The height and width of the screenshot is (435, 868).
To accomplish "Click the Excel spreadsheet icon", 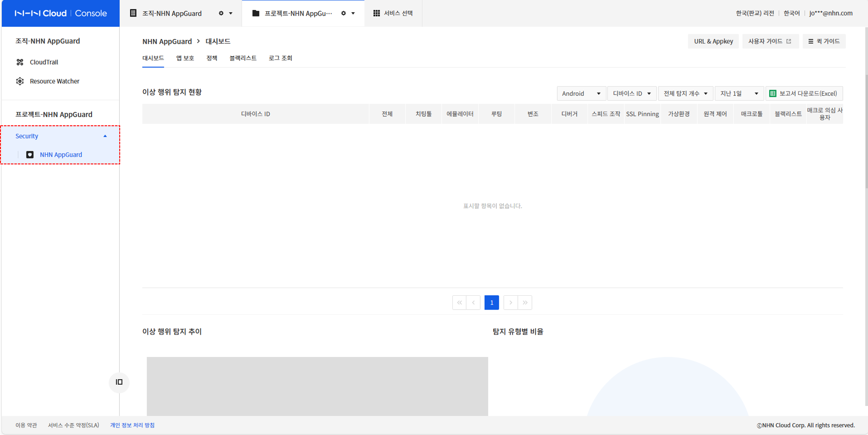I will (773, 93).
